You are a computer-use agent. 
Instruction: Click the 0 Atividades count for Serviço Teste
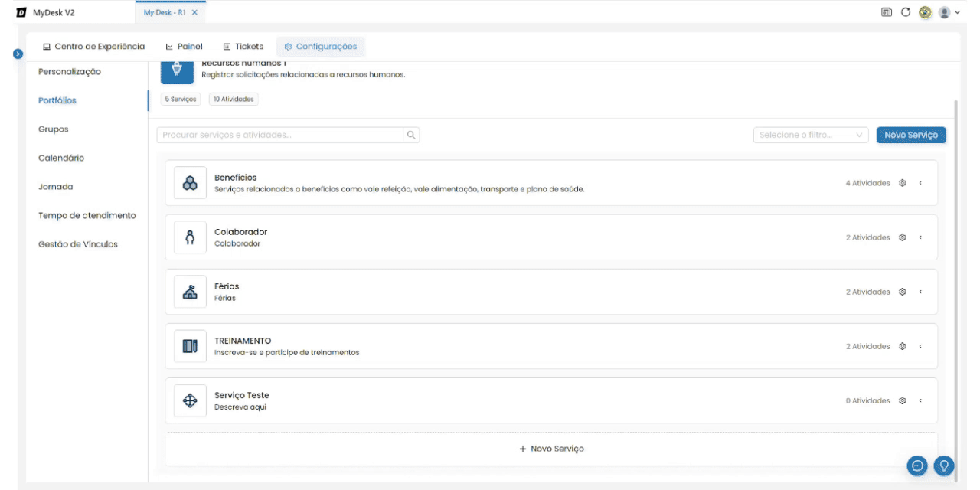click(868, 400)
